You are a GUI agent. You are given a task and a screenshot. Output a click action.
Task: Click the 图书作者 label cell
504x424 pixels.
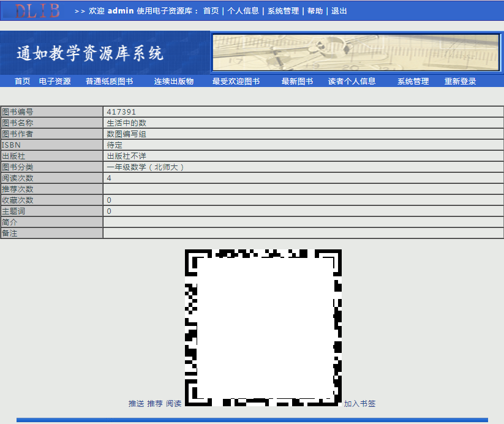(51, 134)
